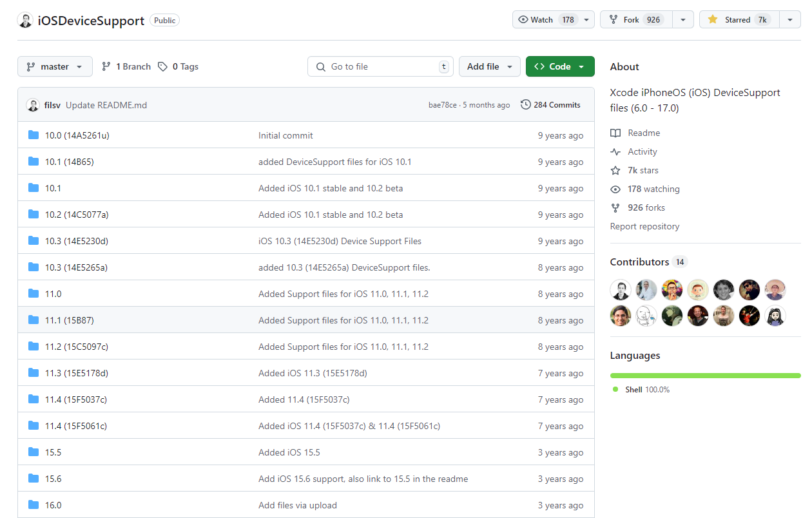Click the star icon beside 7k stars
Screen dimensions: 812x518
pyautogui.click(x=615, y=170)
